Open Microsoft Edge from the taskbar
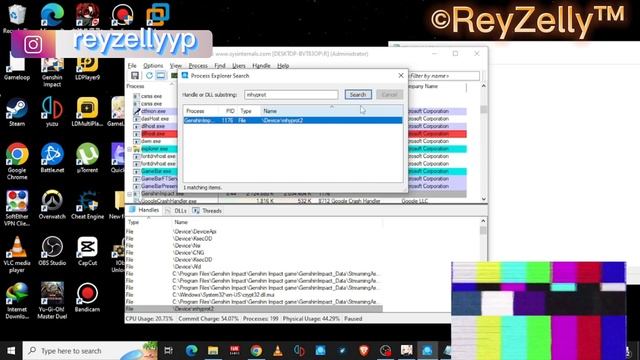This screenshot has height=360, width=640. [x=191, y=351]
